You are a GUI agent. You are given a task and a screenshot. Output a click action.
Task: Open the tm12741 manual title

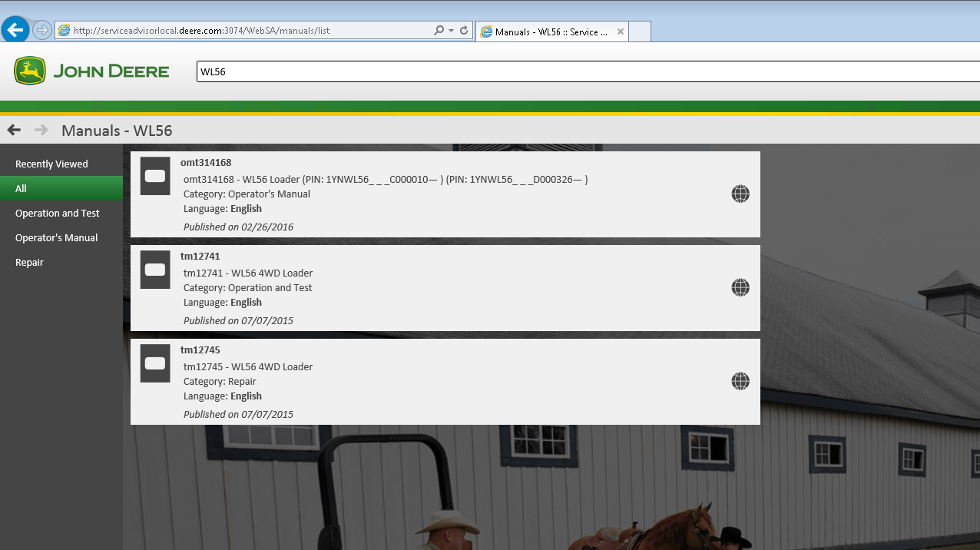(x=200, y=256)
